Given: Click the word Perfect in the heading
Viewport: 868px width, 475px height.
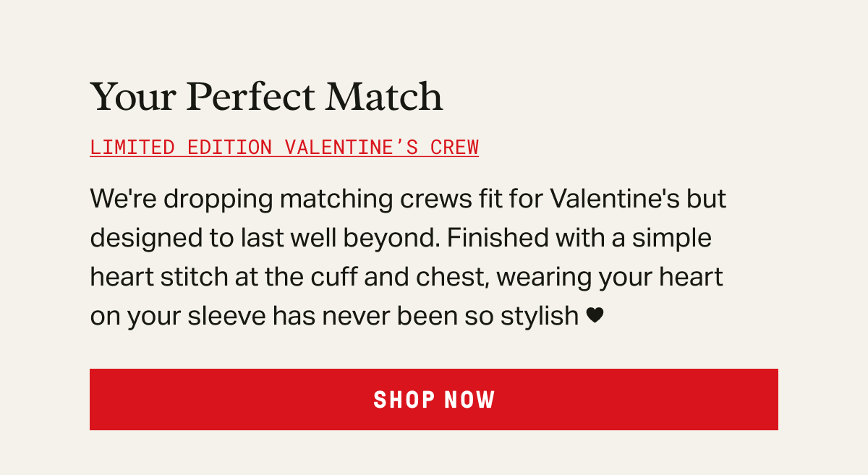Looking at the screenshot, I should [251, 97].
